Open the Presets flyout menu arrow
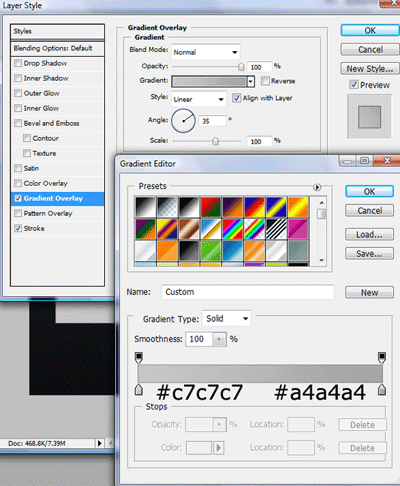The height and width of the screenshot is (486, 400). (x=317, y=187)
